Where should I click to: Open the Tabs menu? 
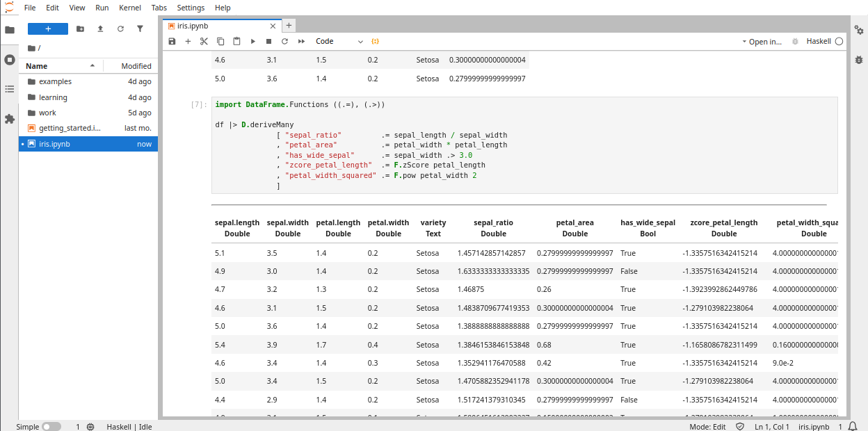point(159,8)
